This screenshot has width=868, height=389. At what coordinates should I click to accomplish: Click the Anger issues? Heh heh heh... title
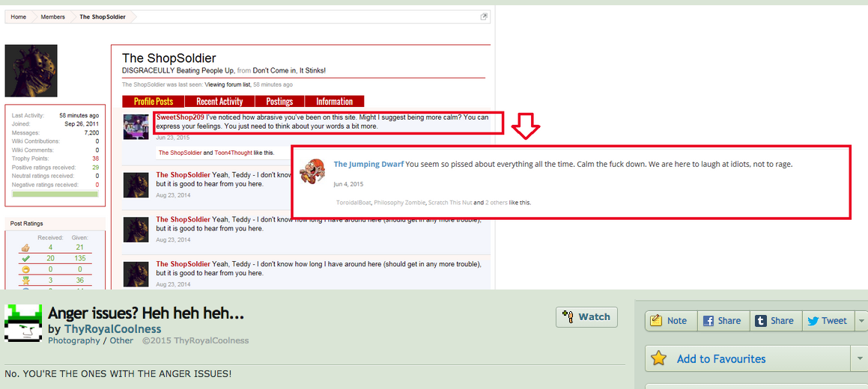(x=146, y=313)
